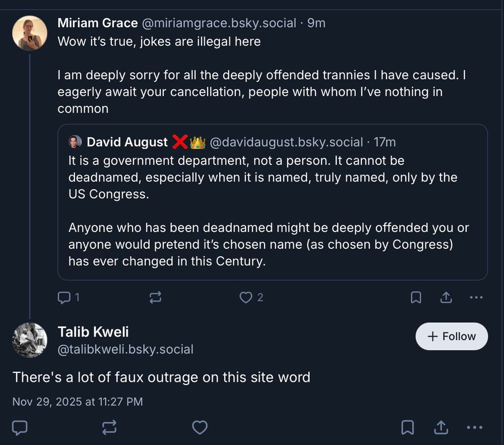Screen dimensions: 504x445
Task: Open more options on Talib Kweli's post
Action: (474, 428)
